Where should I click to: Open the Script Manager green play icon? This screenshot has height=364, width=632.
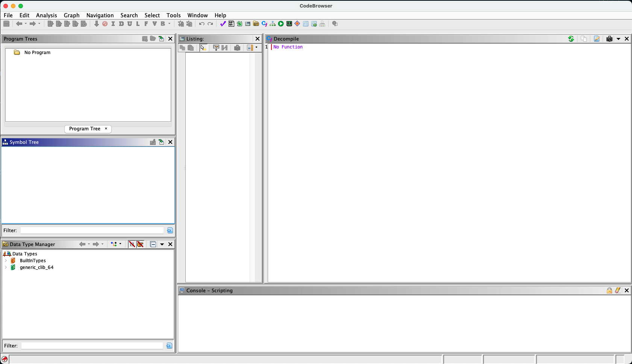click(x=281, y=24)
